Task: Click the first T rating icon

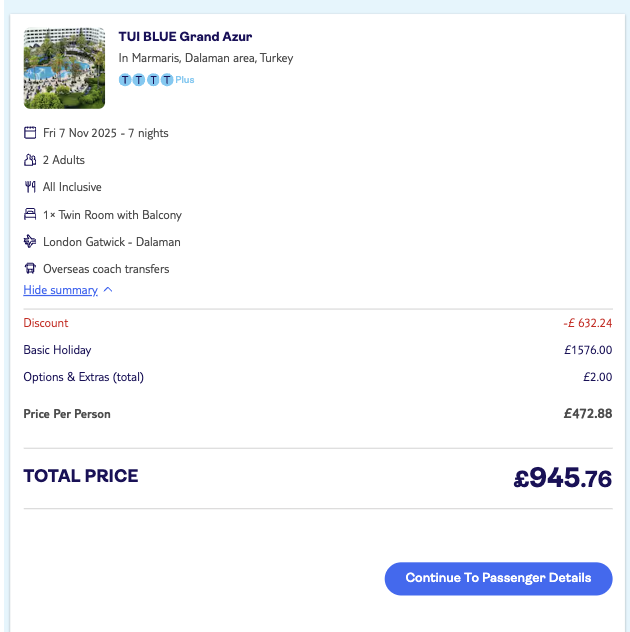Action: tap(125, 80)
